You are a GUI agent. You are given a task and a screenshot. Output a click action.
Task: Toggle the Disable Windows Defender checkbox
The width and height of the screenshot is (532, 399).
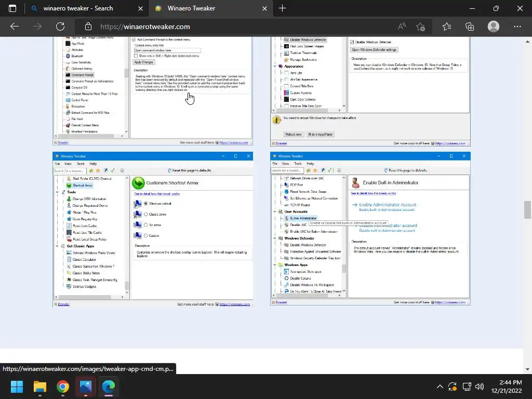tap(352, 43)
